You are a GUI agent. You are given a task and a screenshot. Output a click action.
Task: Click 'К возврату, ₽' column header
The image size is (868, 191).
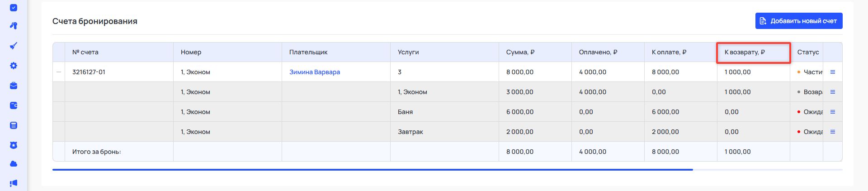pos(745,52)
